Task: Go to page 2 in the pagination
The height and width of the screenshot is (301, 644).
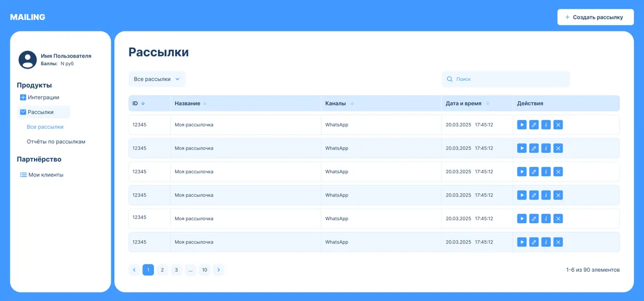Action: [x=162, y=270]
